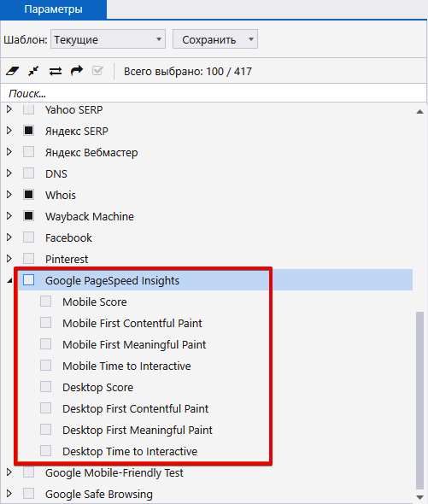Check the Mobile Score checkbox
This screenshot has height=504, width=428.
coord(45,302)
